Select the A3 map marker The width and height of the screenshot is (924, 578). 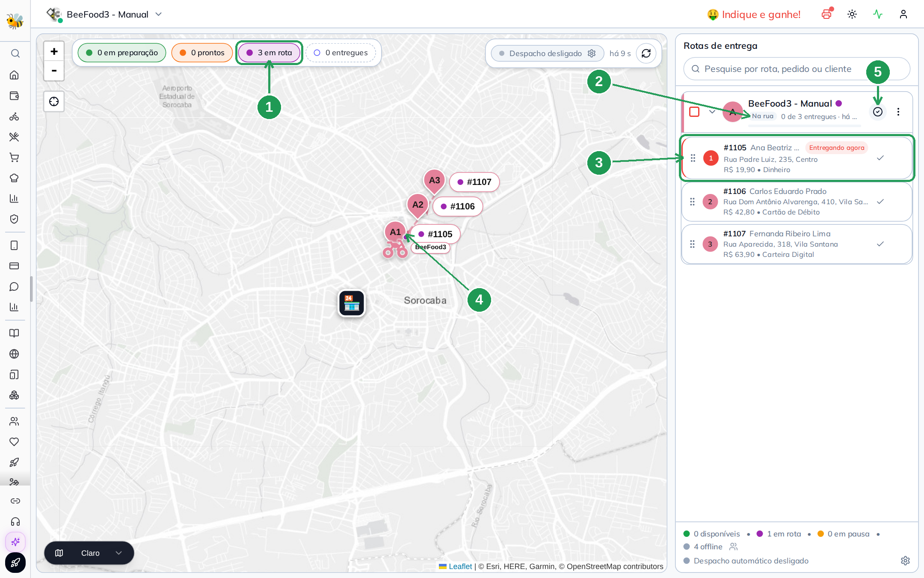[x=434, y=181]
